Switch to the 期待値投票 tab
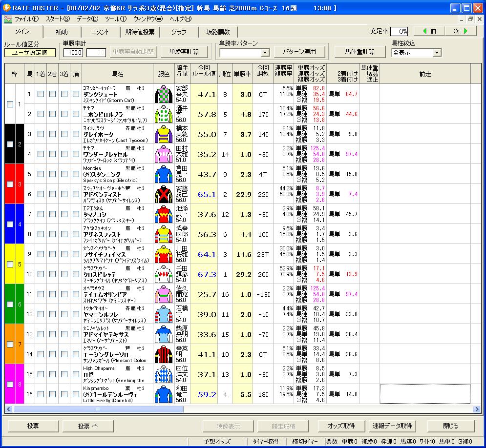Viewport: 486px width, 448px height. click(x=140, y=32)
